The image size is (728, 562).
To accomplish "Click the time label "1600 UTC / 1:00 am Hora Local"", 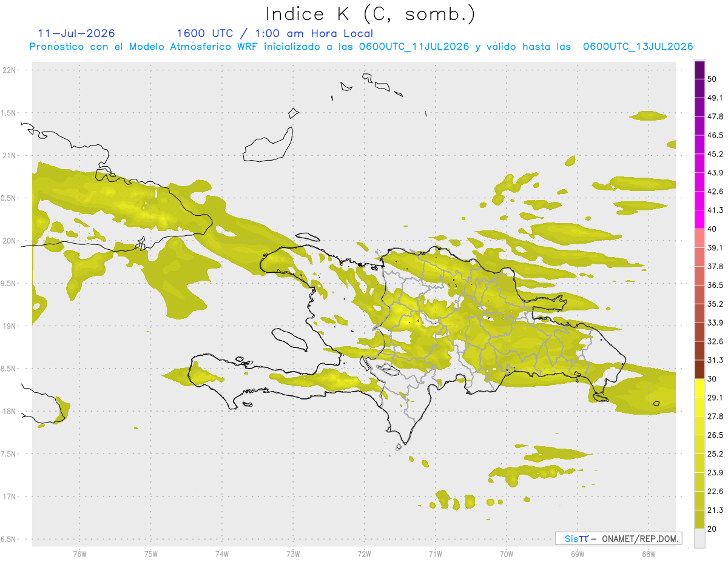I will (275, 33).
